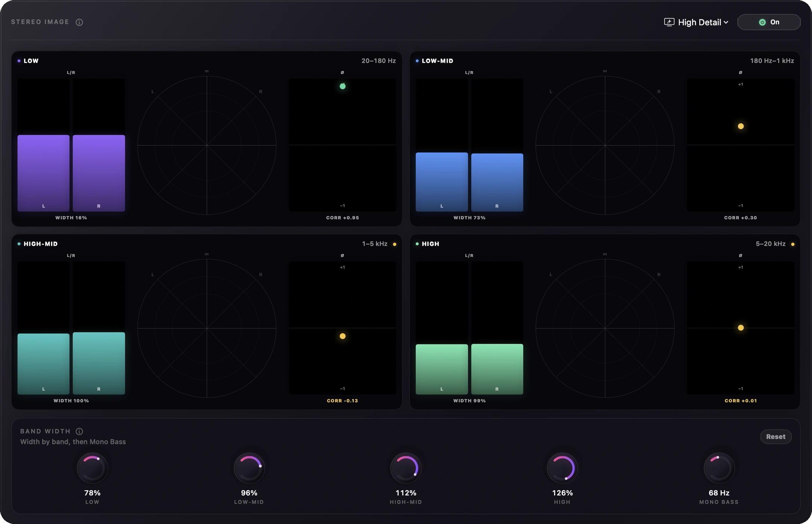Click the green correlation dot in LOW band
This screenshot has width=812, height=524.
pos(342,86)
